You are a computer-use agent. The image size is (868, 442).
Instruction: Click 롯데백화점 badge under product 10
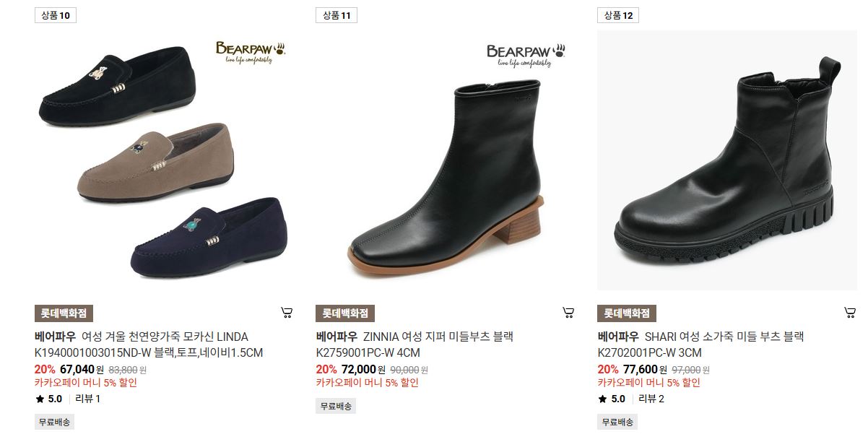click(x=64, y=313)
